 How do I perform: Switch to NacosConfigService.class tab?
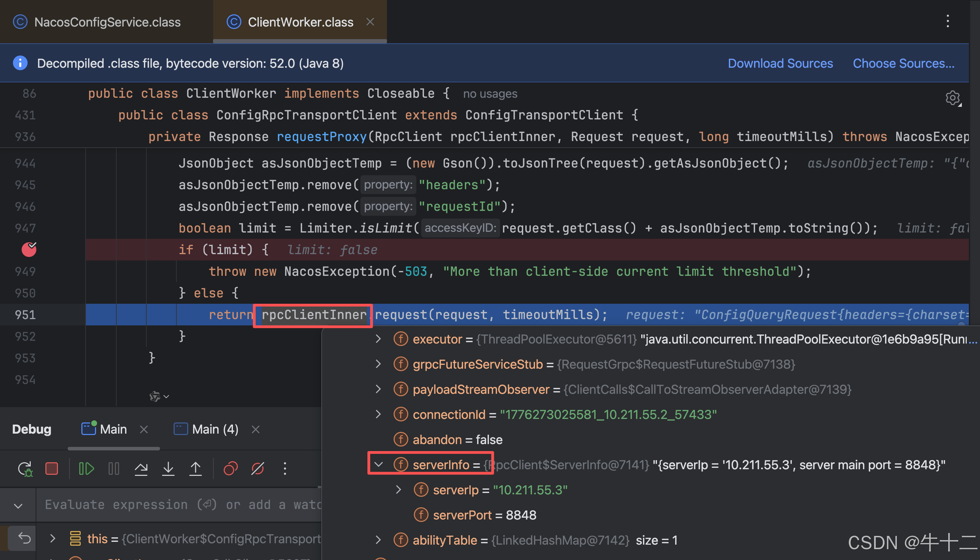[x=107, y=22]
